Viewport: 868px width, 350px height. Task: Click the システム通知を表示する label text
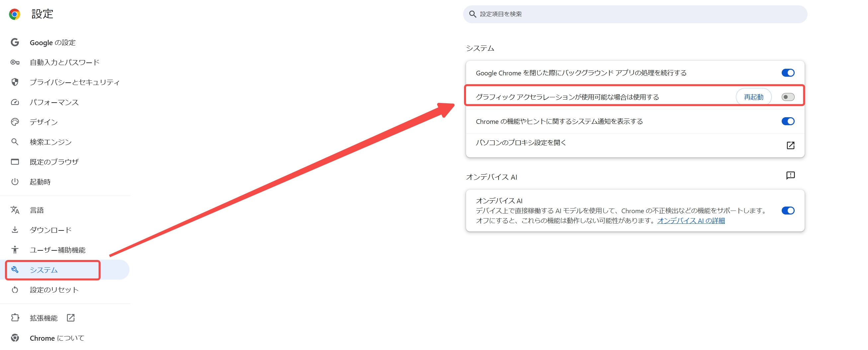pos(559,122)
